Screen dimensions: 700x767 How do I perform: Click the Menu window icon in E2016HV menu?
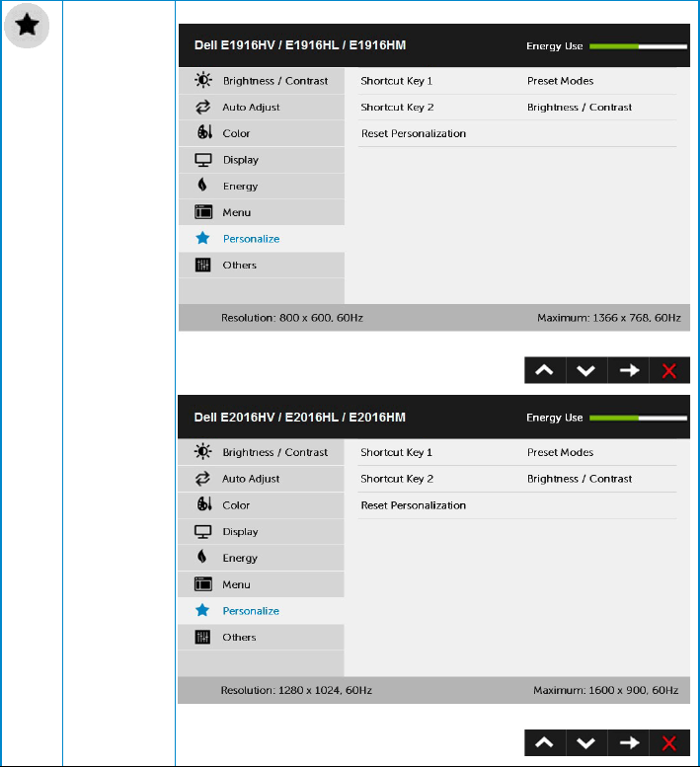point(203,584)
